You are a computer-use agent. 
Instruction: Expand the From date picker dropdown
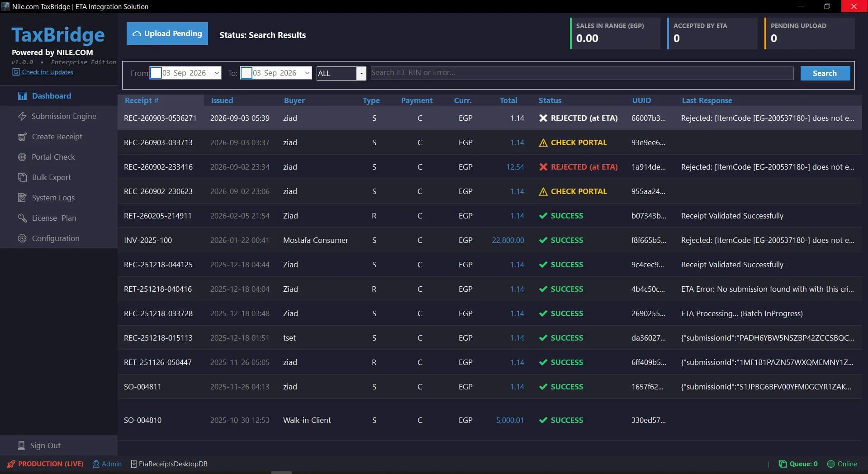pos(217,73)
